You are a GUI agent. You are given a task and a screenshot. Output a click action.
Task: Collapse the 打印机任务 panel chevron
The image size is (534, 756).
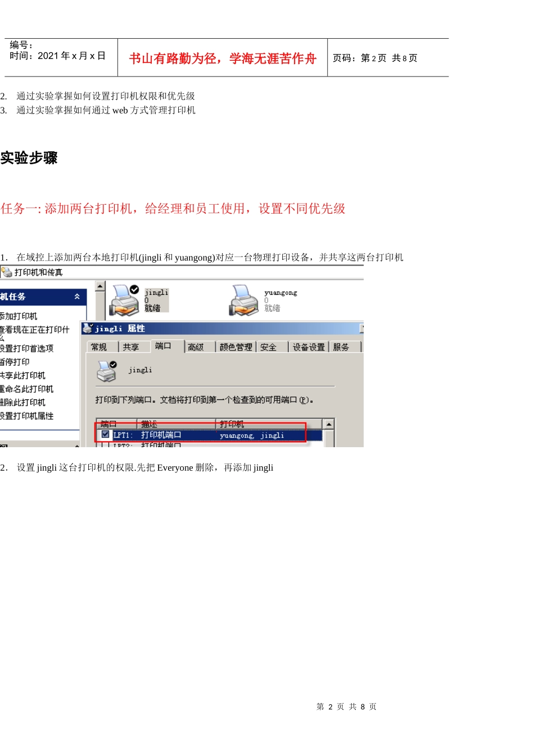coord(77,296)
